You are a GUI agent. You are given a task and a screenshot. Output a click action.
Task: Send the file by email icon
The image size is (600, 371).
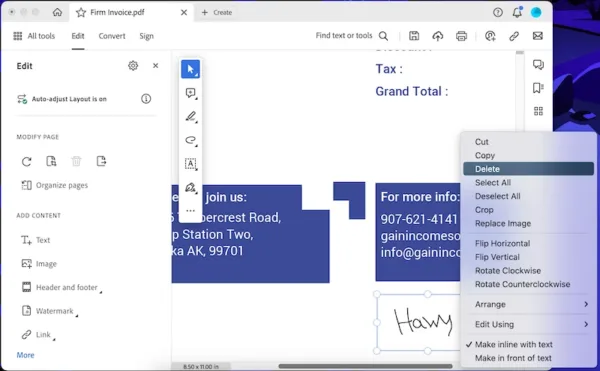538,36
